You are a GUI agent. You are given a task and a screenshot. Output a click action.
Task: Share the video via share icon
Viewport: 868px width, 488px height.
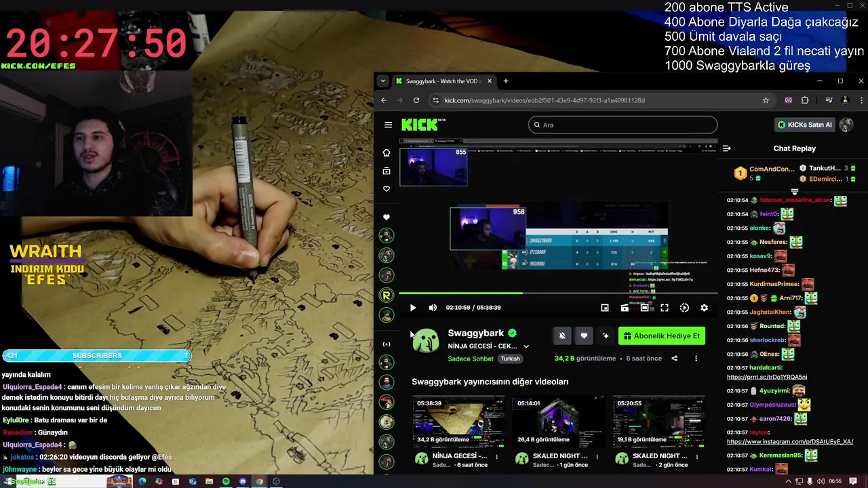674,359
